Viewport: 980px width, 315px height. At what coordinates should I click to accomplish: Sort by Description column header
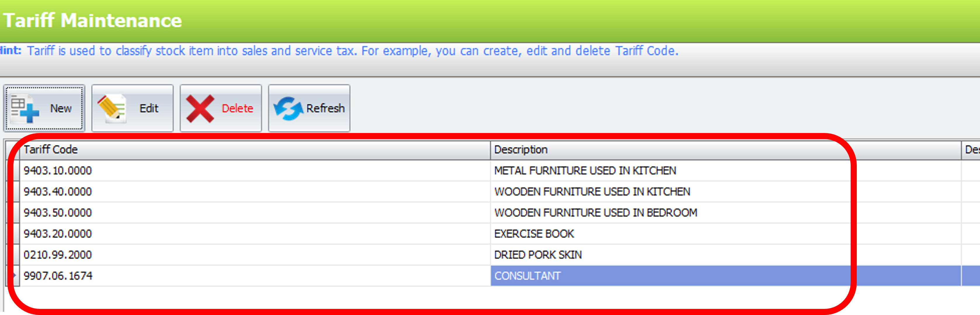click(520, 150)
